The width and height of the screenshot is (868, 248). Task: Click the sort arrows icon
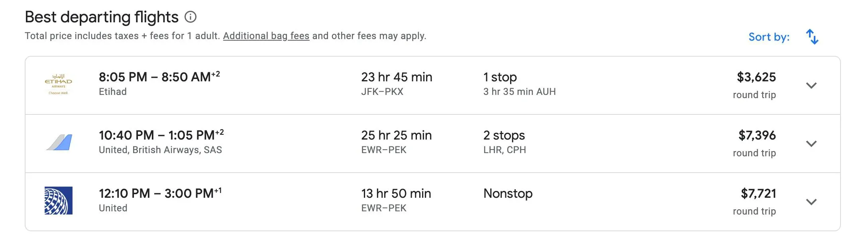coord(812,37)
